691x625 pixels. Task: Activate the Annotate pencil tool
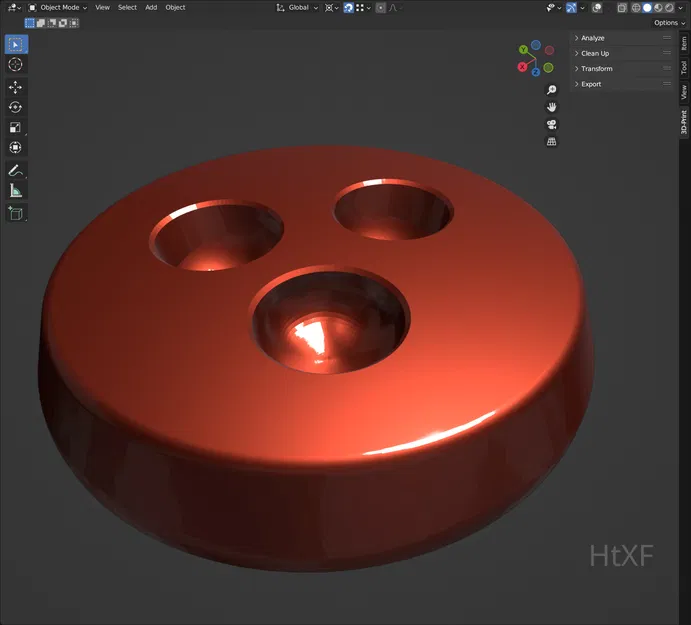tap(15, 170)
